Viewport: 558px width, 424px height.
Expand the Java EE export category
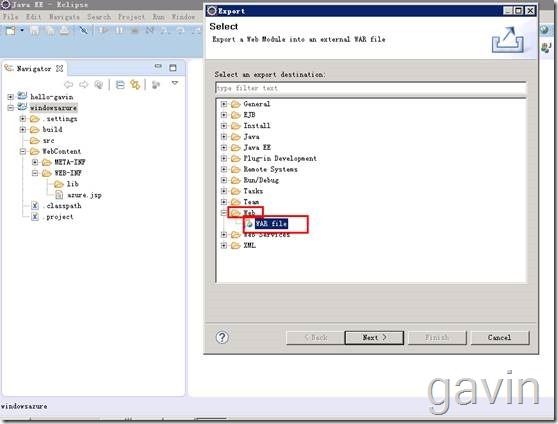(224, 147)
